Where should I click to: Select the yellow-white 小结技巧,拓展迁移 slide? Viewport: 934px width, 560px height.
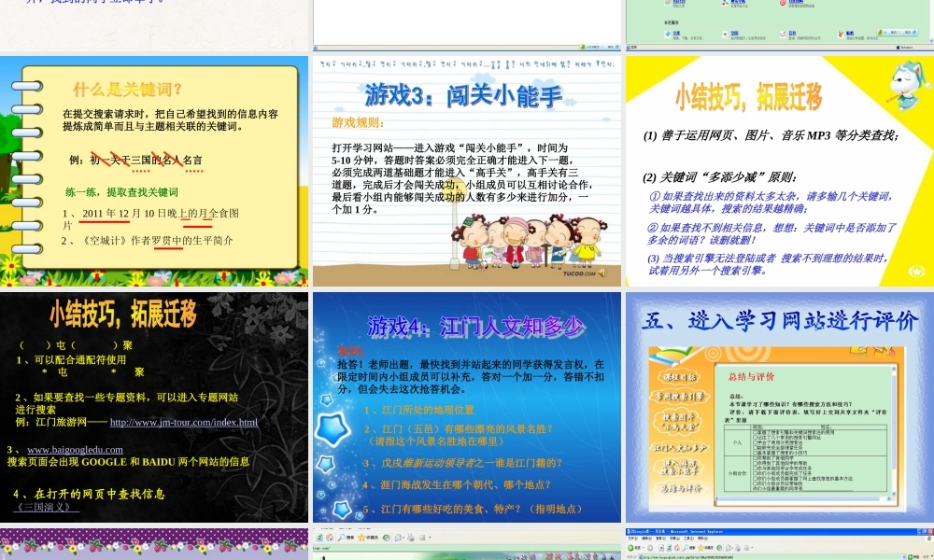tap(780, 172)
